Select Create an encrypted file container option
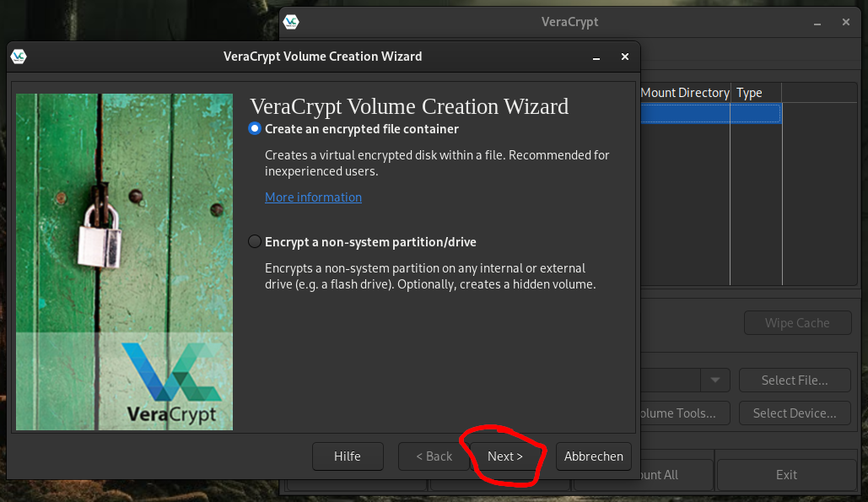The image size is (868, 502). [255, 129]
